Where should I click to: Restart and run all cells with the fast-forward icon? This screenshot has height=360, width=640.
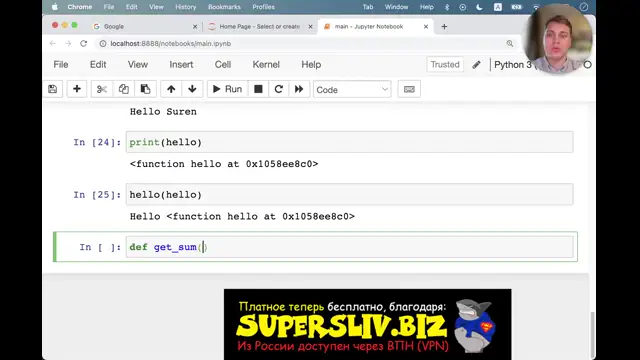[299, 89]
